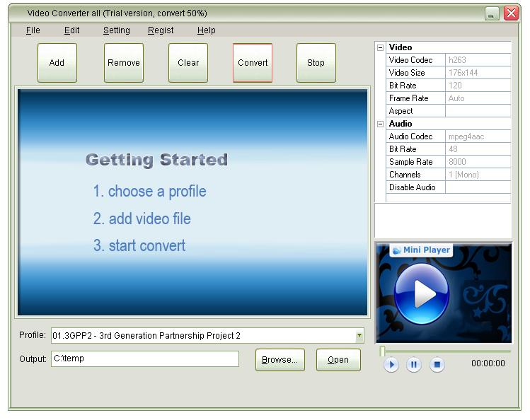The width and height of the screenshot is (530, 420).
Task: Pause playback with the pause button
Action: [414, 365]
